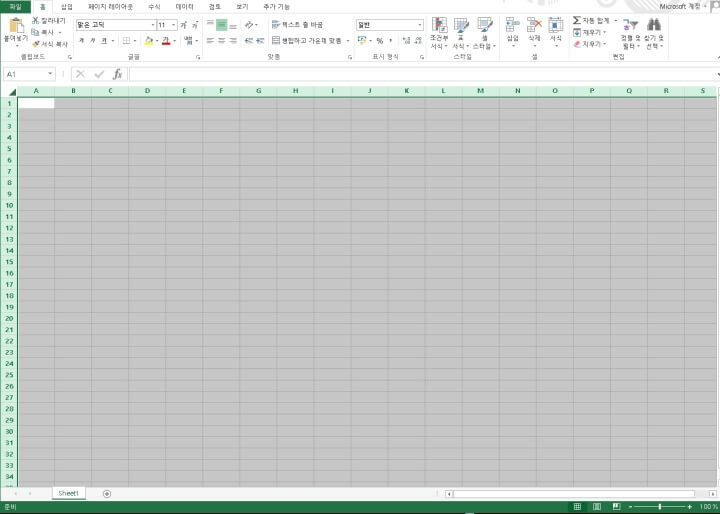
Task: Switch to Page Layout (페이지 레이아웃) tab
Action: [x=111, y=7]
